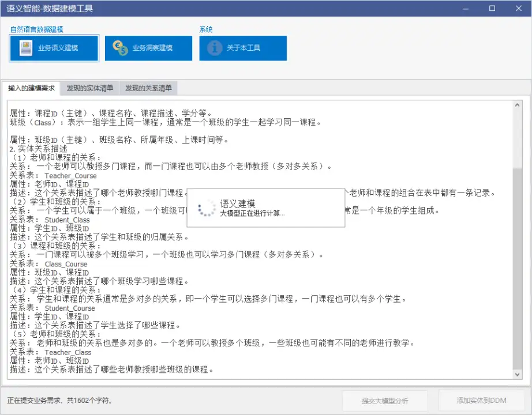Click text line 关系表: Teacher_Course
The height and width of the screenshot is (415, 532).
pos(53,176)
